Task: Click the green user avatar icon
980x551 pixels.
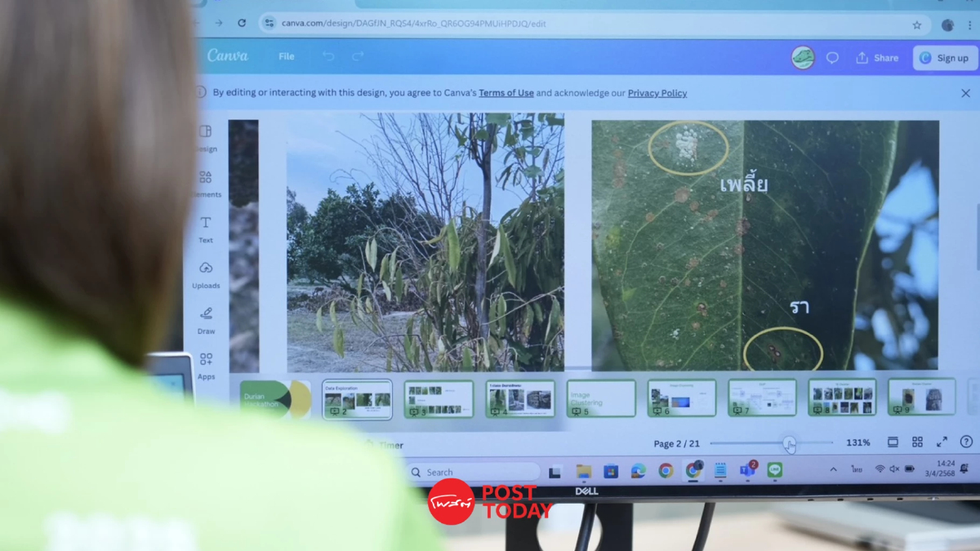Action: [803, 57]
